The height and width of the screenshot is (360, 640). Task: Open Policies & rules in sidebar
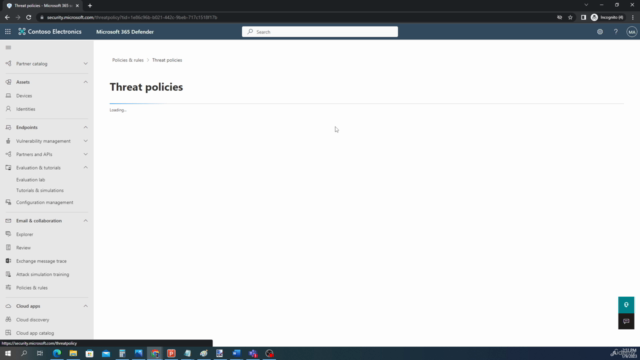(32, 288)
